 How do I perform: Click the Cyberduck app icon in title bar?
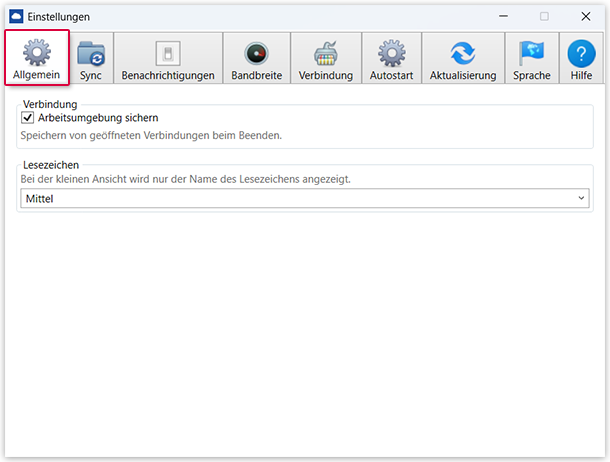pos(16,17)
